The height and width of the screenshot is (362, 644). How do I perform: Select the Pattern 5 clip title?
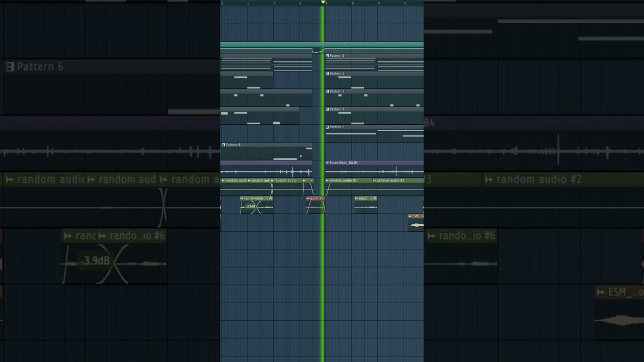[x=337, y=127]
